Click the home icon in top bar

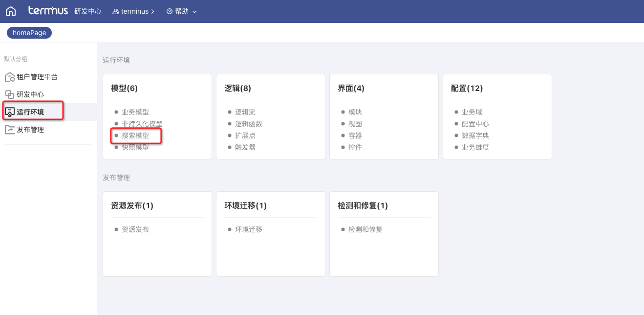pos(10,11)
